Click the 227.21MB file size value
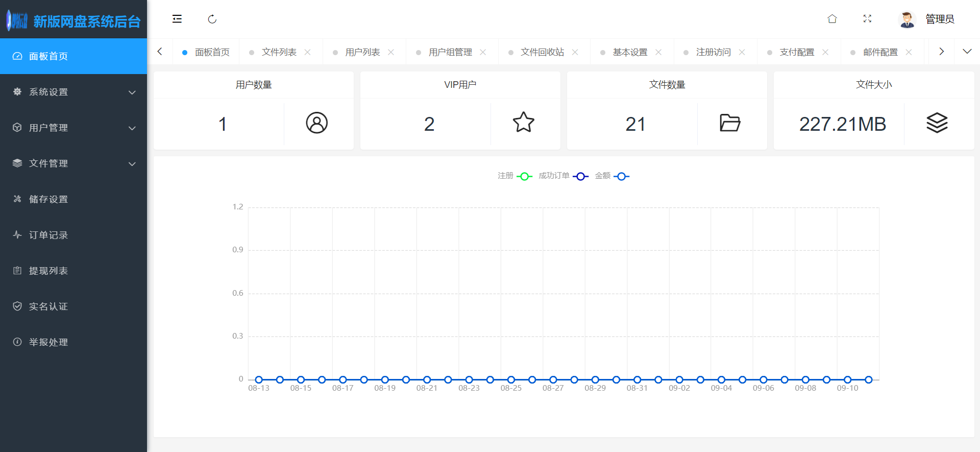980x452 pixels. pyautogui.click(x=842, y=124)
